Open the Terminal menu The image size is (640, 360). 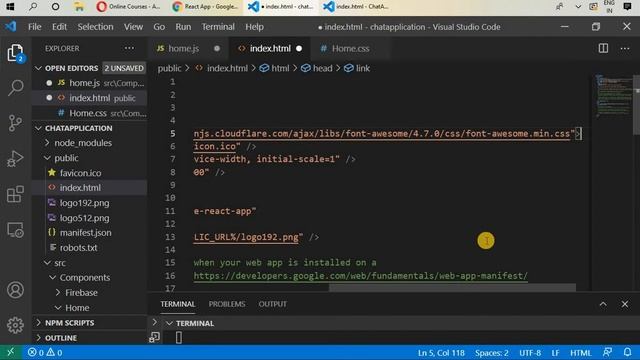click(218, 27)
